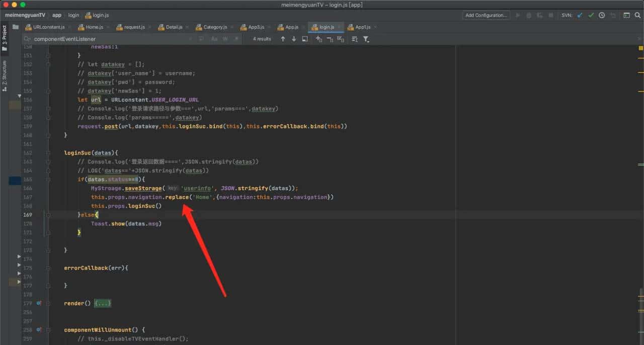
Task: Switch to Category.js editor tab
Action: [215, 27]
